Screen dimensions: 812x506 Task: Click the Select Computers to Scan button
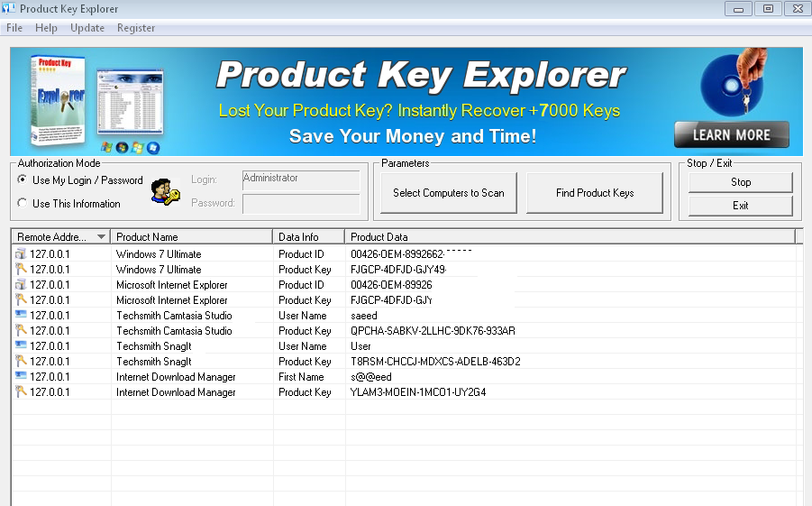click(x=449, y=193)
